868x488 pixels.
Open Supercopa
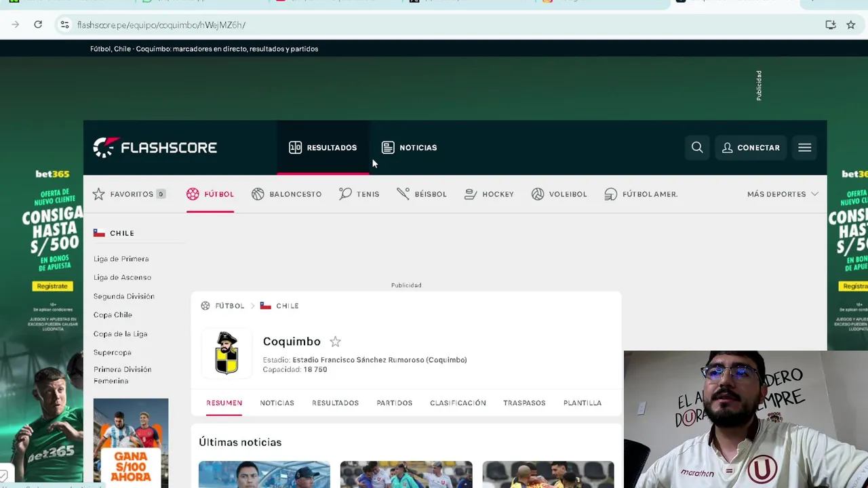[x=113, y=352]
